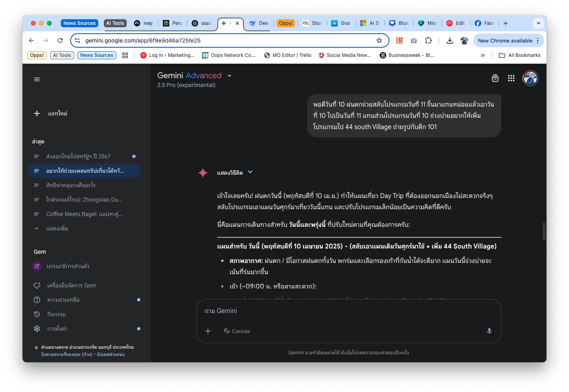The width and height of the screenshot is (569, 392).
Task: Close the active Gemini tab
Action: pyautogui.click(x=237, y=23)
